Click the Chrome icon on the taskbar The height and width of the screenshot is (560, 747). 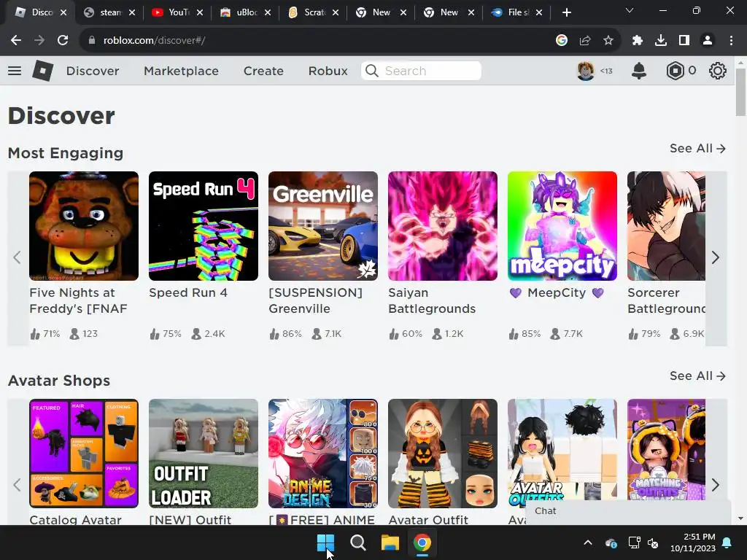coord(422,542)
